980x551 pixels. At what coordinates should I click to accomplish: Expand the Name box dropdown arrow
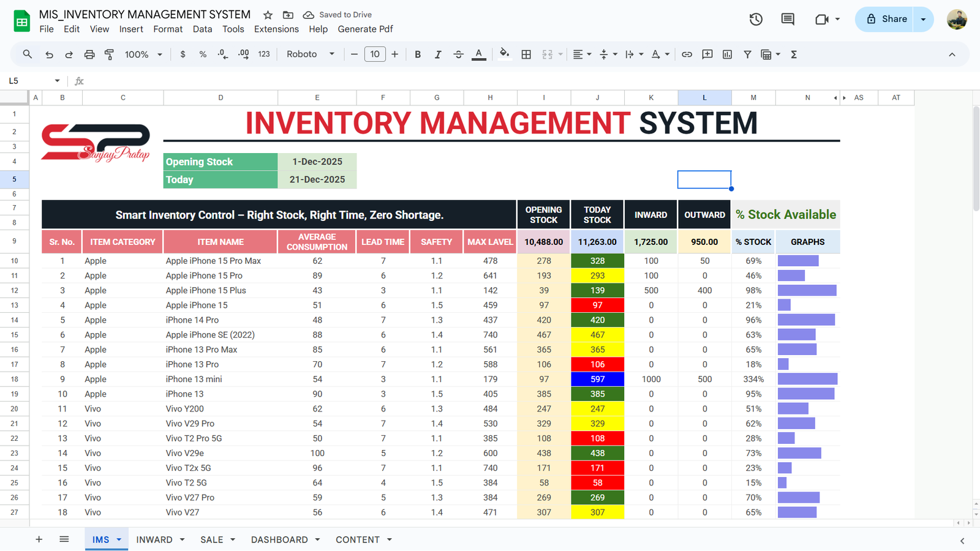(57, 81)
